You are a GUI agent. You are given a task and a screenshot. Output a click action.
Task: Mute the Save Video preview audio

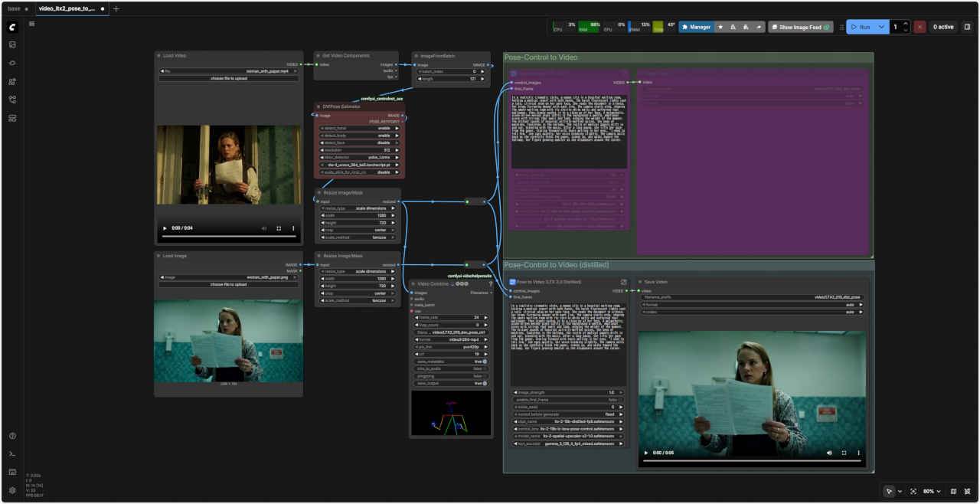(830, 453)
